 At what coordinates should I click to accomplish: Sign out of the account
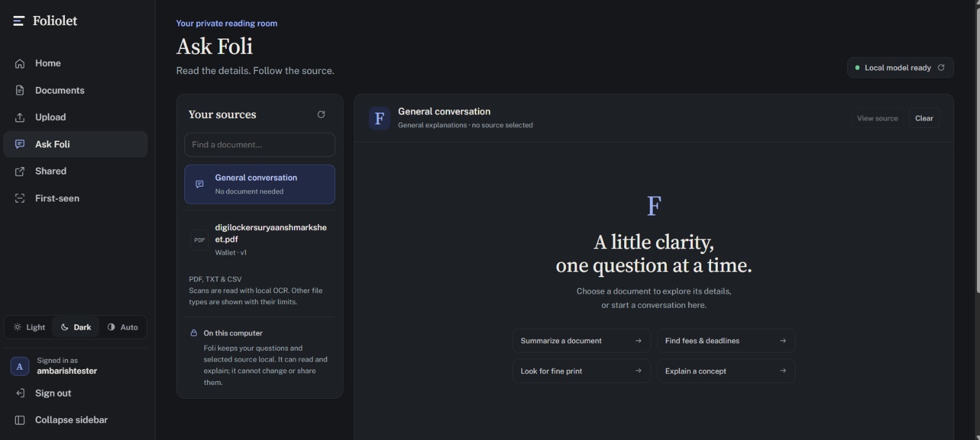click(75, 393)
